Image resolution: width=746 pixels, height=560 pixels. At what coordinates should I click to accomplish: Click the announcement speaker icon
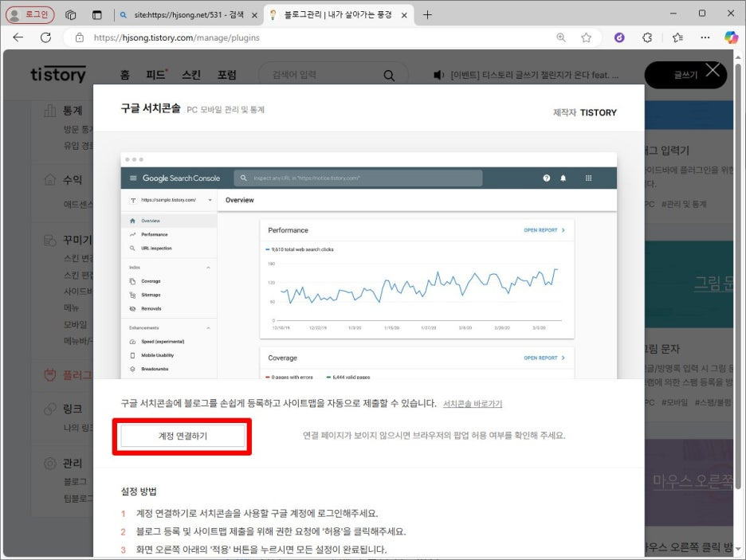[x=438, y=75]
